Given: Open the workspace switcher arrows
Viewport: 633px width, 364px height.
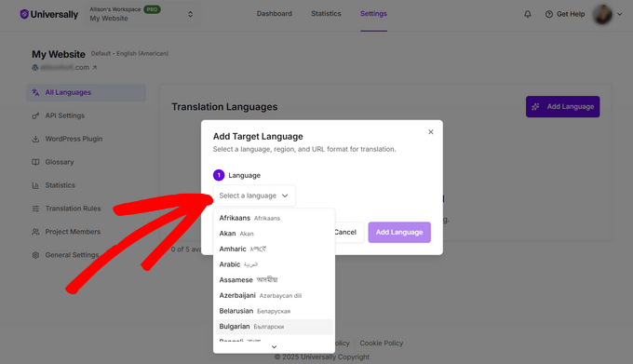Looking at the screenshot, I should (190, 14).
